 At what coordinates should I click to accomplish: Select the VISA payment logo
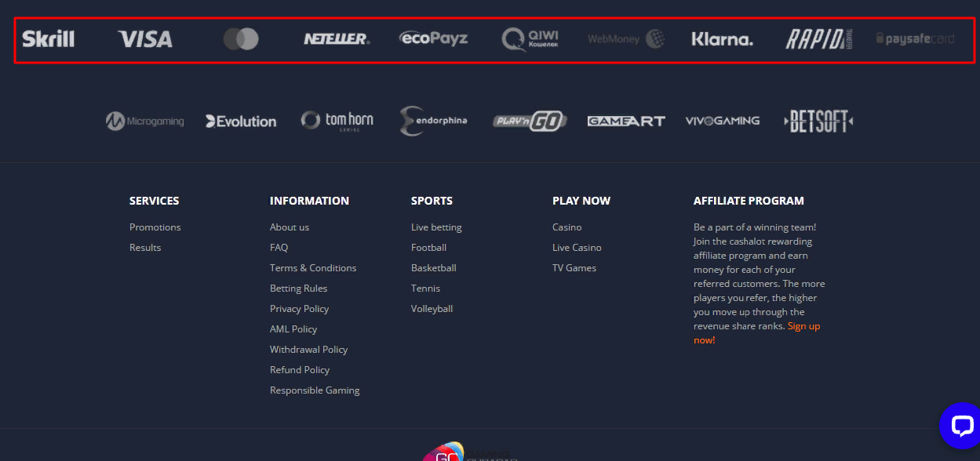145,38
